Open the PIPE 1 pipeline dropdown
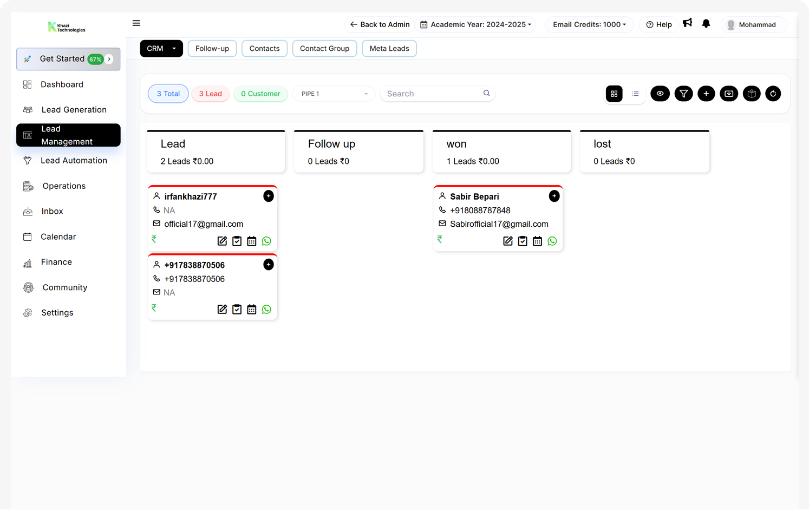The image size is (809, 532). click(334, 94)
